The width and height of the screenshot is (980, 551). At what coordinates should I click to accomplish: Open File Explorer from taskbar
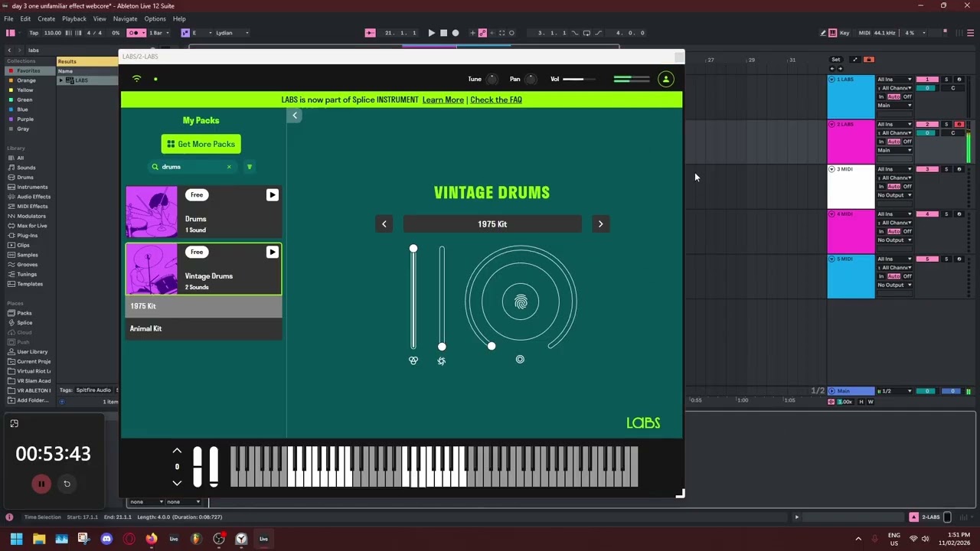[39, 539]
